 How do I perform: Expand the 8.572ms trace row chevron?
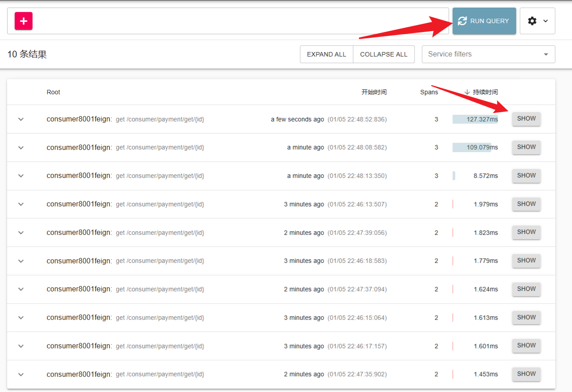click(21, 176)
